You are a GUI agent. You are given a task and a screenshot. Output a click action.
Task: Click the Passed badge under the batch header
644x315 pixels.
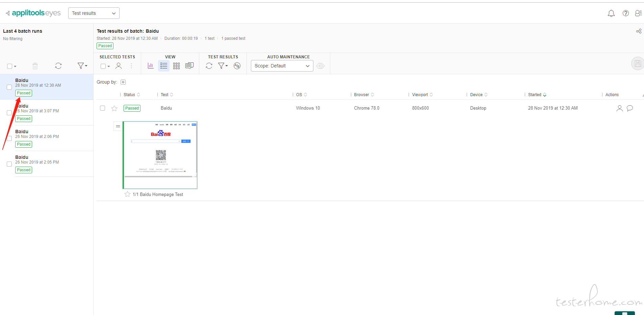(x=105, y=46)
